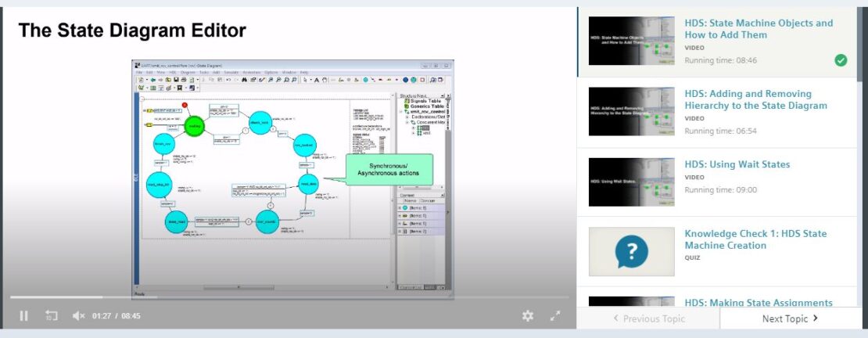Click the green completed checkmark icon
This screenshot has height=338, width=868.
[x=841, y=60]
